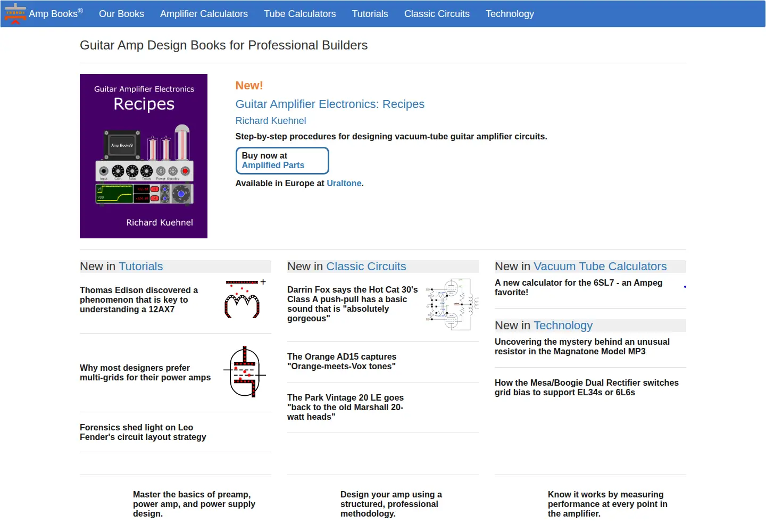Open Classic Circuits section heading link
The height and width of the screenshot is (532, 766).
coord(366,267)
